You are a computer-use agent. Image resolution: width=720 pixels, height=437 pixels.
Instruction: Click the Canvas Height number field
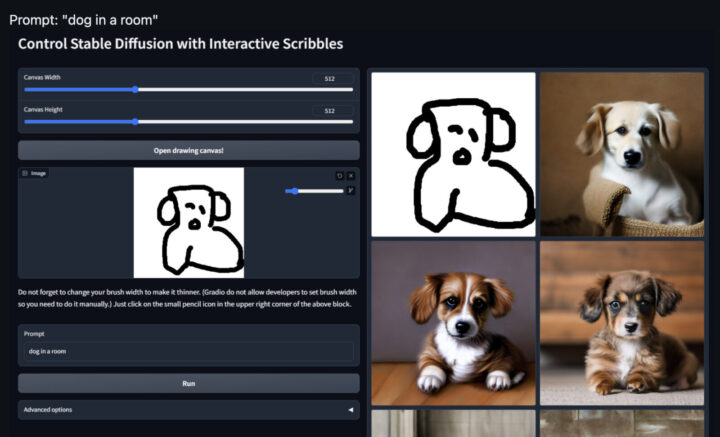[x=330, y=110]
